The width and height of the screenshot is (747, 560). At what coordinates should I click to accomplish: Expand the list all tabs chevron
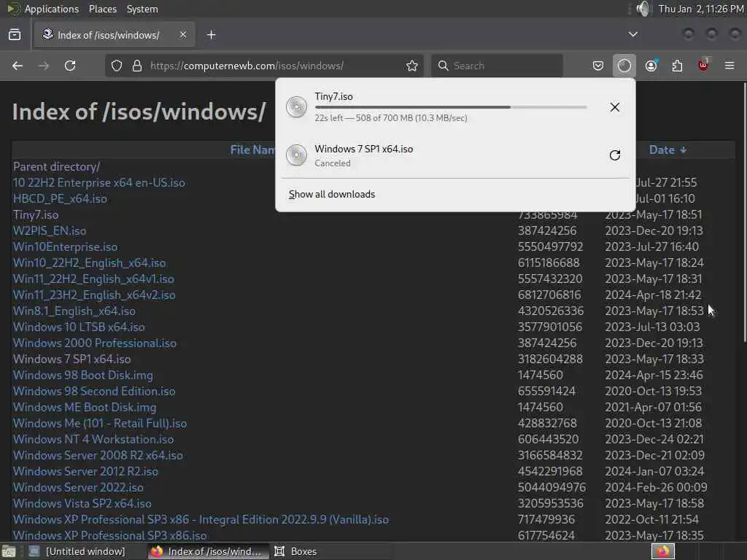point(633,34)
